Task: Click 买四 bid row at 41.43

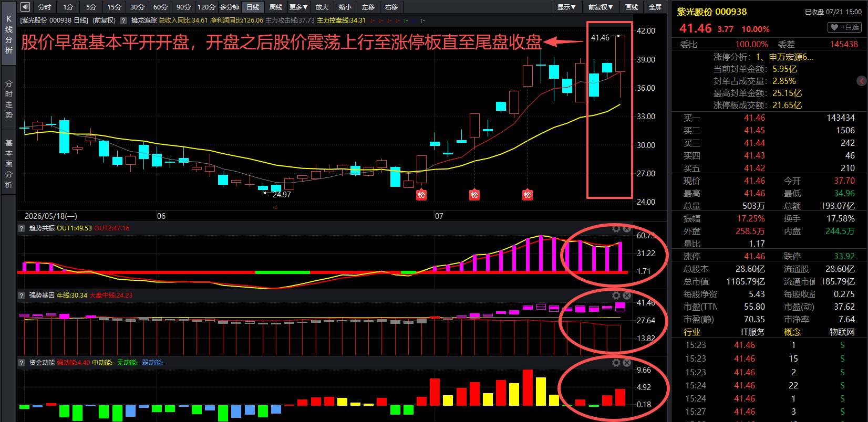Action: coord(769,155)
